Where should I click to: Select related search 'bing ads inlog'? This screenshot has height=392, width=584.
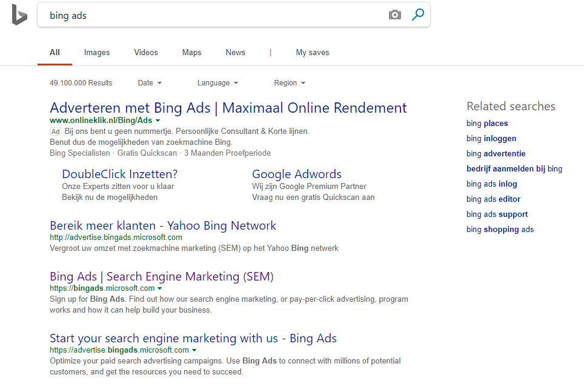point(492,184)
